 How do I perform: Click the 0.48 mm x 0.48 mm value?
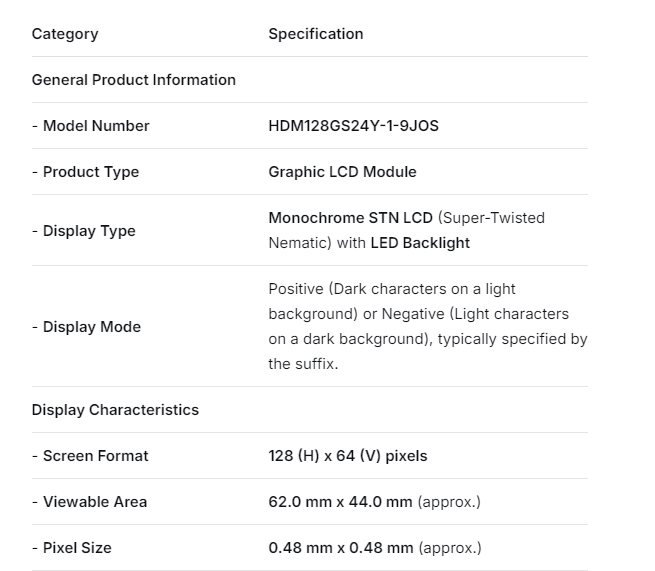coord(340,548)
